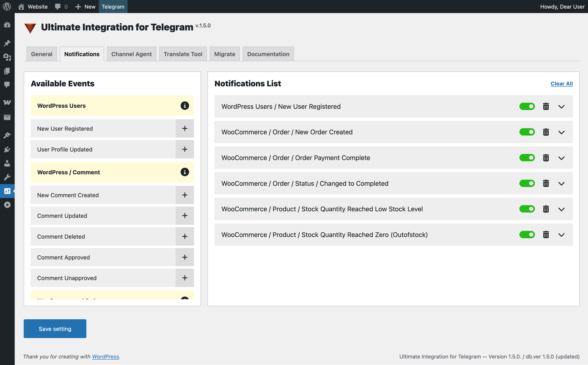Delete the New Order Created notification
This screenshot has height=365, width=588.
(x=546, y=132)
